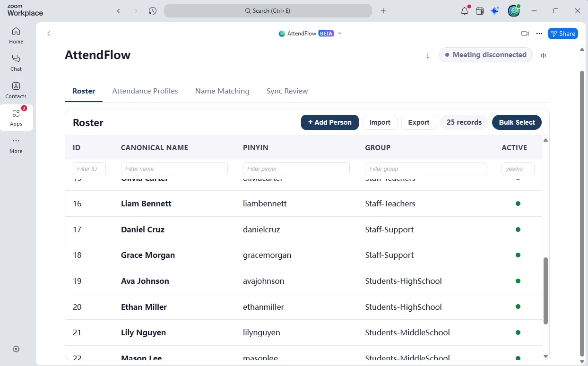588x366 pixels.
Task: Click the Import button
Action: 380,122
